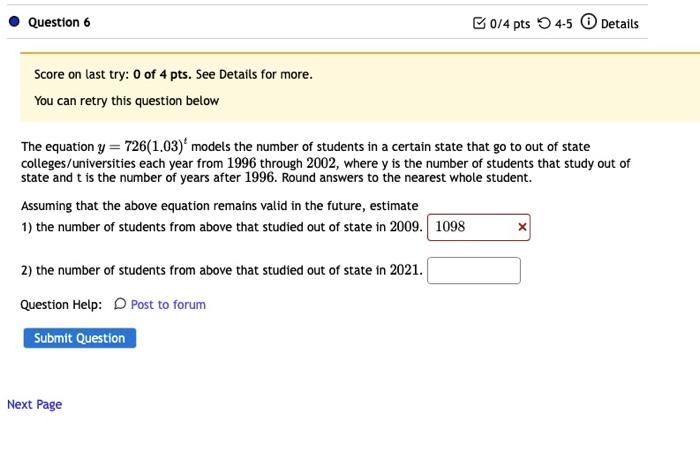Open Post to forum link
700x452 pixels.
pyautogui.click(x=168, y=305)
